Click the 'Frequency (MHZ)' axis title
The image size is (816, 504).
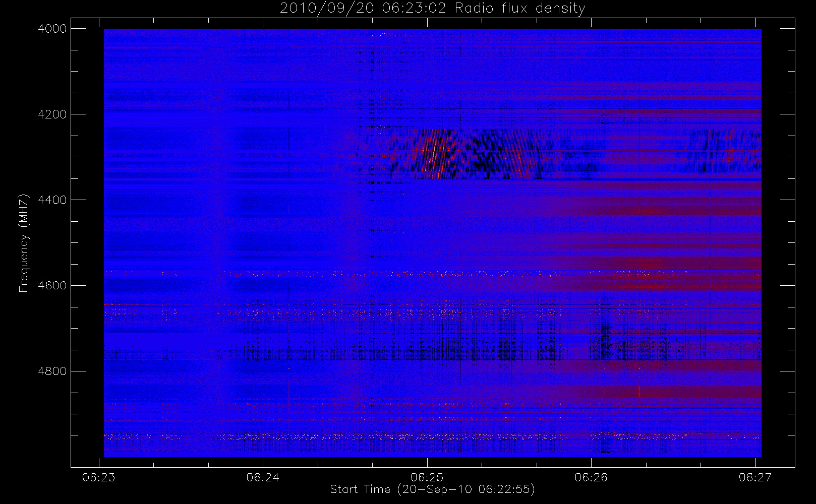pos(23,243)
